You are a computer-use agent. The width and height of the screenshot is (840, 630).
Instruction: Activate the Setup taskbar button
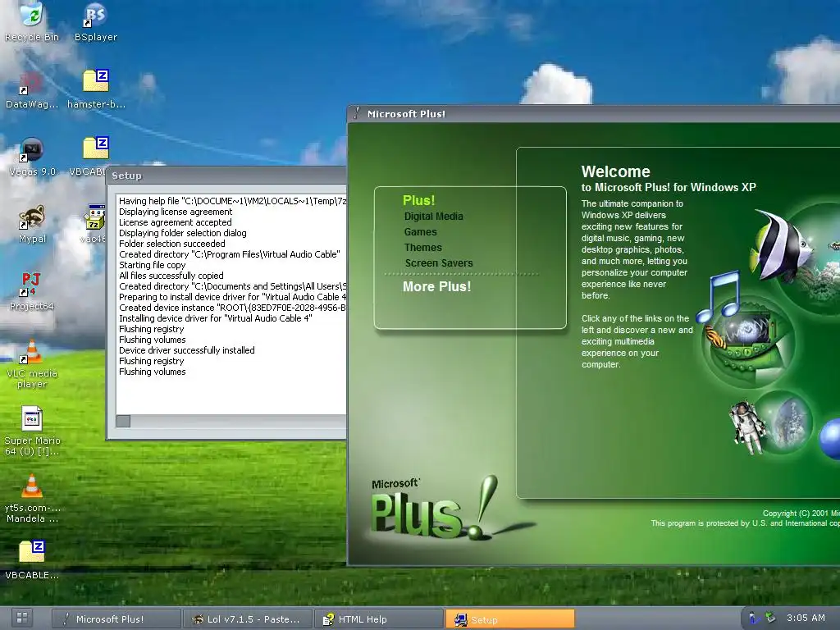510,619
